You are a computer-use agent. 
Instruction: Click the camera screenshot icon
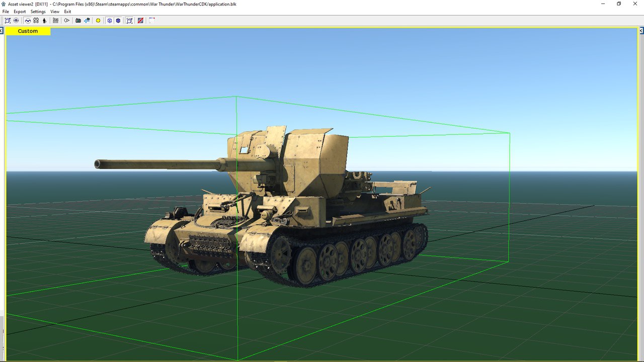[78, 21]
